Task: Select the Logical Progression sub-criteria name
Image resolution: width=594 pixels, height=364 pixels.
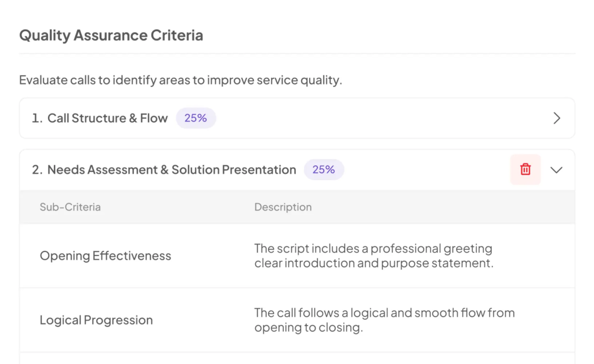Action: point(96,320)
